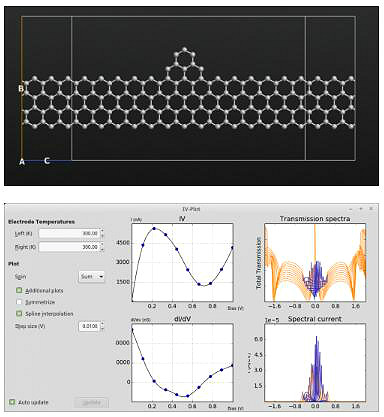Click the dI/dV plot

tap(182, 362)
